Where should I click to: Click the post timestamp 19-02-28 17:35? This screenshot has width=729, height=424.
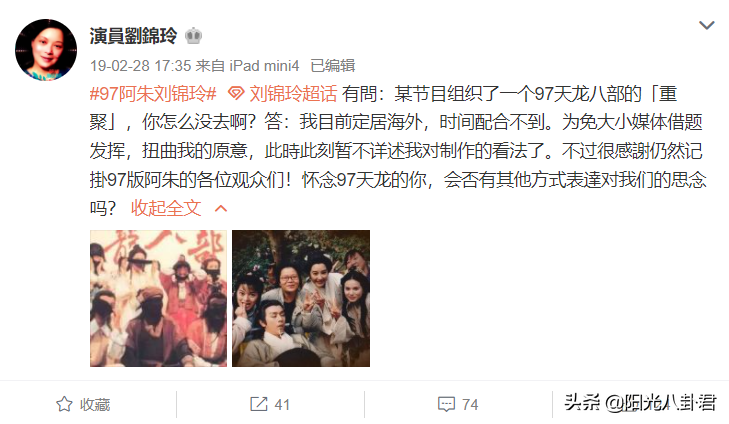(x=140, y=66)
